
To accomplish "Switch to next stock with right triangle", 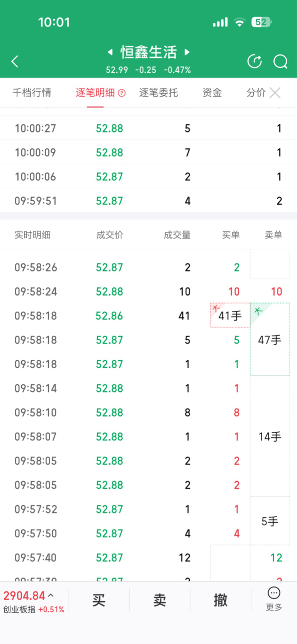I will tap(187, 52).
